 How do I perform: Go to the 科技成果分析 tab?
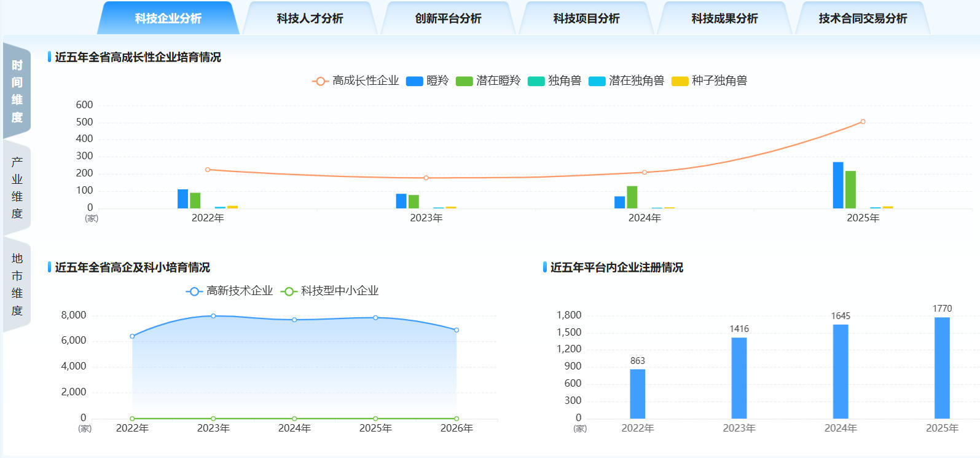[x=724, y=18]
